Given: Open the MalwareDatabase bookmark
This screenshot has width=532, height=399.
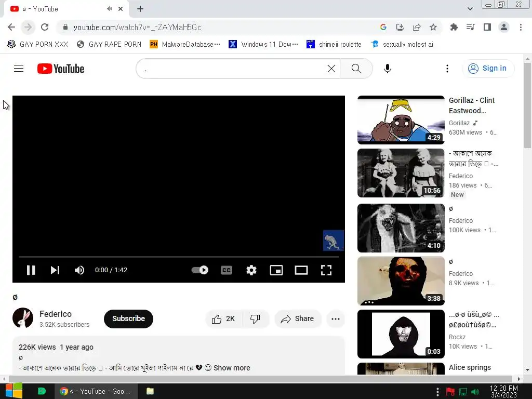Looking at the screenshot, I should (185, 44).
